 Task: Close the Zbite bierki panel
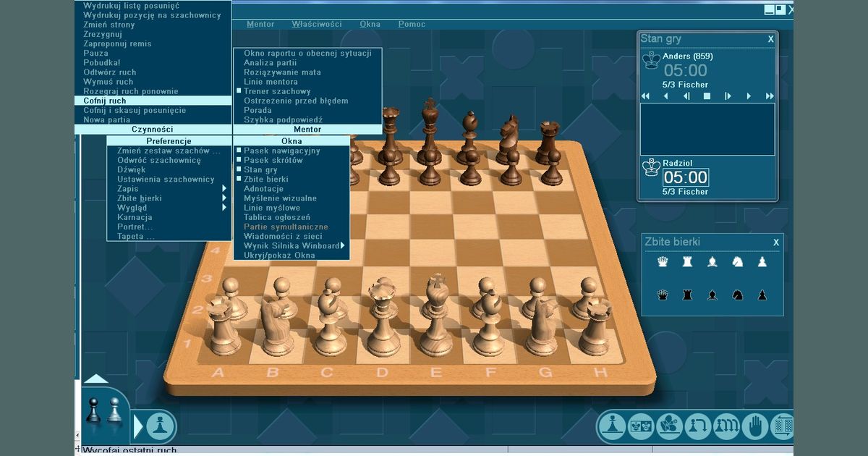[776, 242]
